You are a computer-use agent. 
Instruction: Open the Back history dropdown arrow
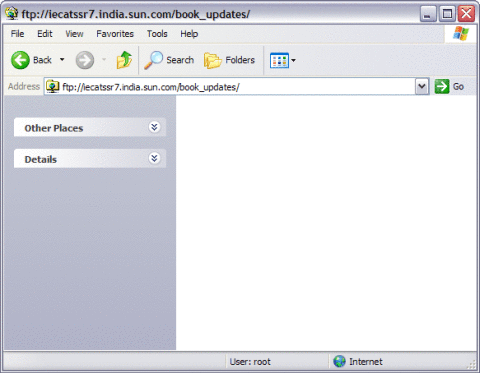click(62, 60)
